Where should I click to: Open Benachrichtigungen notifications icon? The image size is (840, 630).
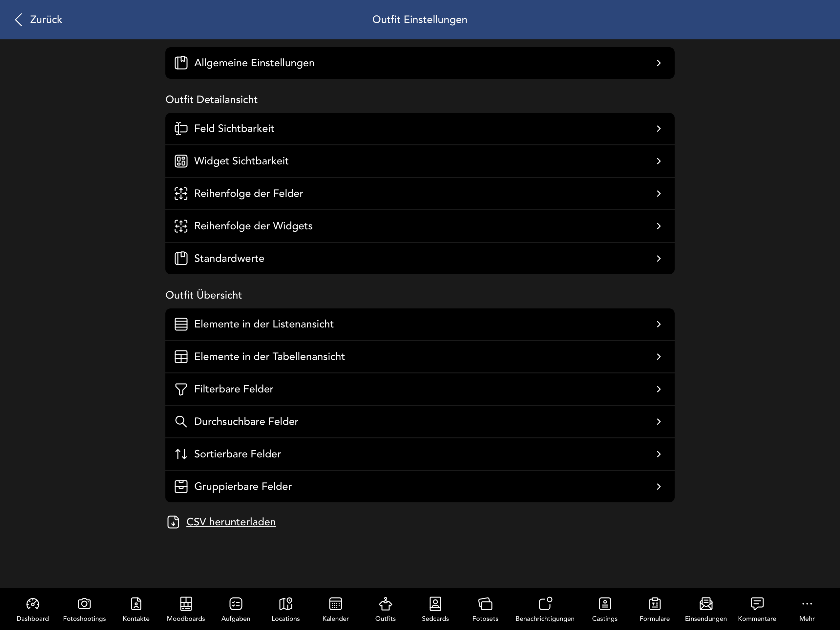pyautogui.click(x=545, y=603)
